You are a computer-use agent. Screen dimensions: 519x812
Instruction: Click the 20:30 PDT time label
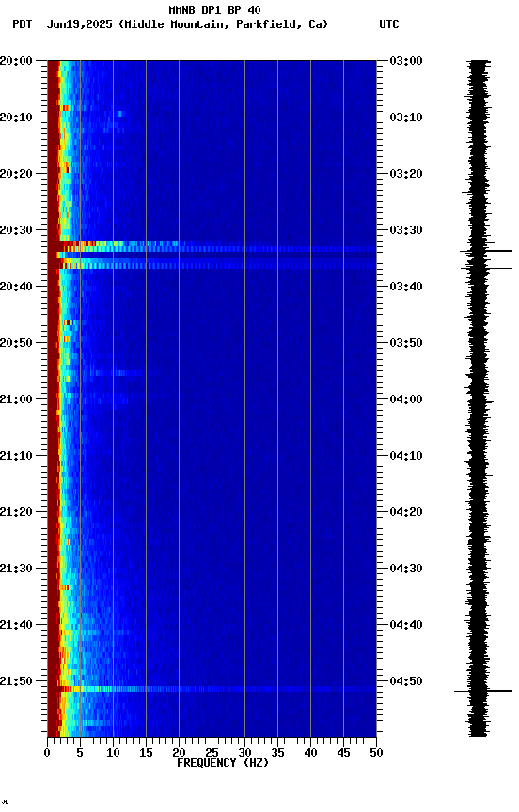pyautogui.click(x=16, y=230)
